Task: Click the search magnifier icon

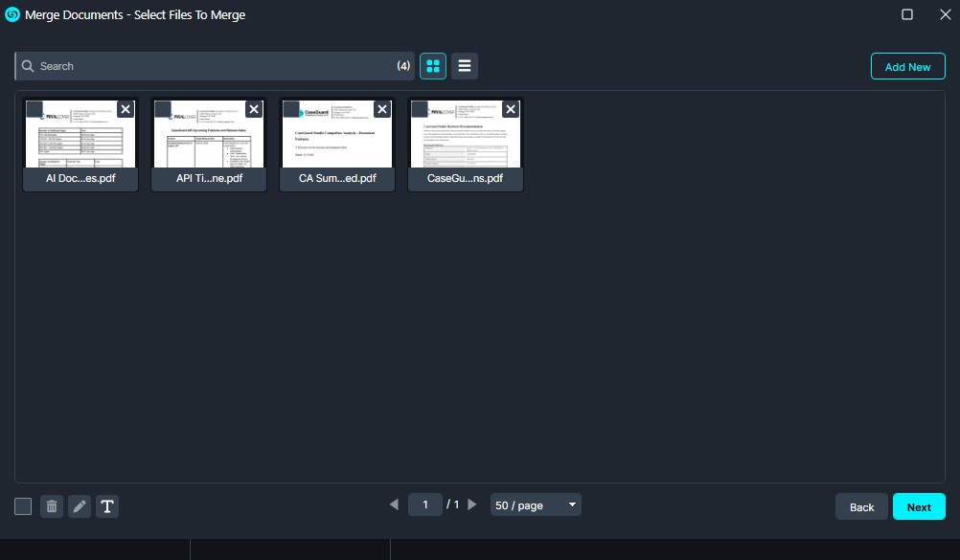Action: 30,65
